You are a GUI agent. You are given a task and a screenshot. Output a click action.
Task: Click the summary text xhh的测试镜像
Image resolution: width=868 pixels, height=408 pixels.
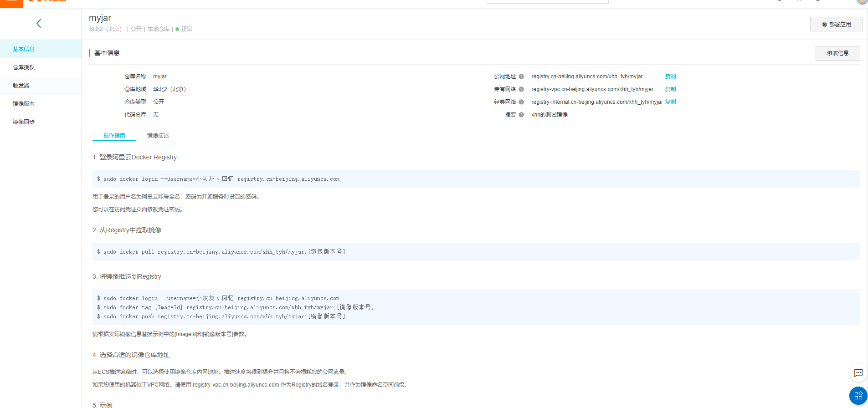pos(550,115)
